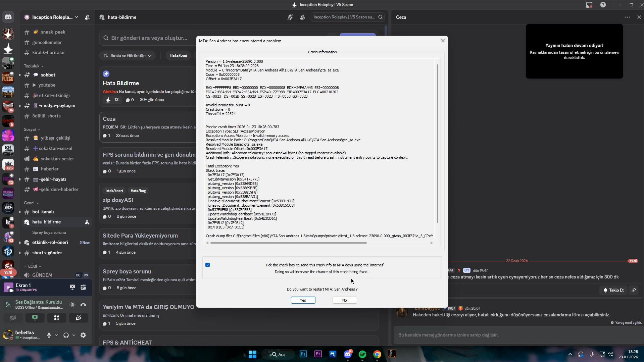The width and height of the screenshot is (644, 362).
Task: Toggle noise suppression in voice panel
Action: (72, 305)
